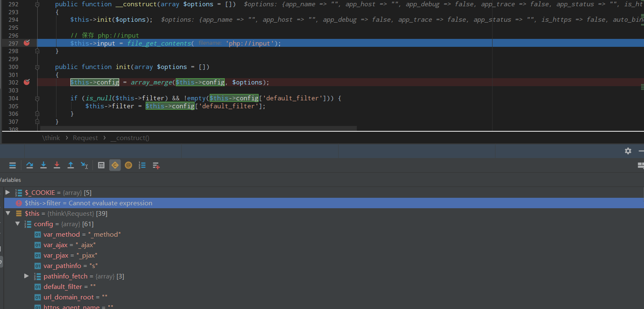Viewport: 644px width, 309px height.
Task: Click the editor horizontal scrollbar
Action: (199, 128)
